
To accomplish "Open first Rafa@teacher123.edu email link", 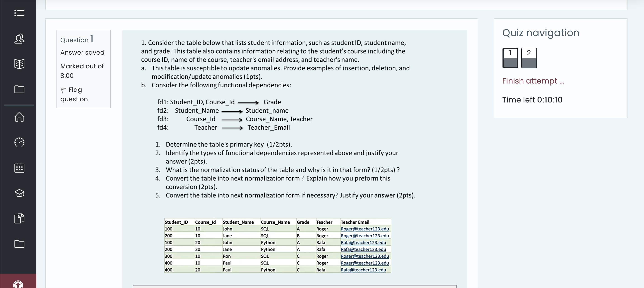I will 363,243.
